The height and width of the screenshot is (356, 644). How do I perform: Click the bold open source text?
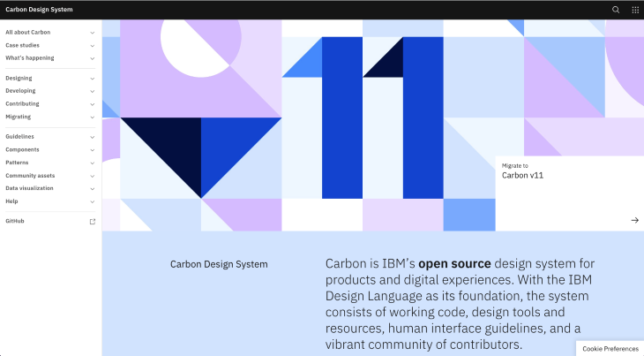tap(454, 263)
